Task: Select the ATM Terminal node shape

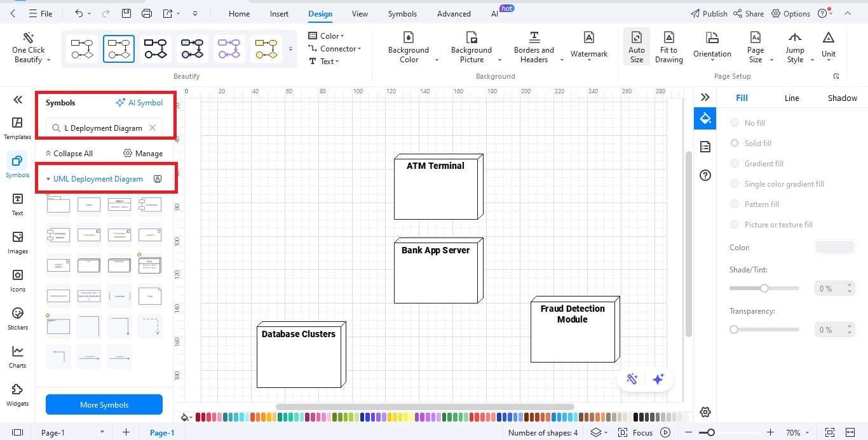Action: pos(438,187)
